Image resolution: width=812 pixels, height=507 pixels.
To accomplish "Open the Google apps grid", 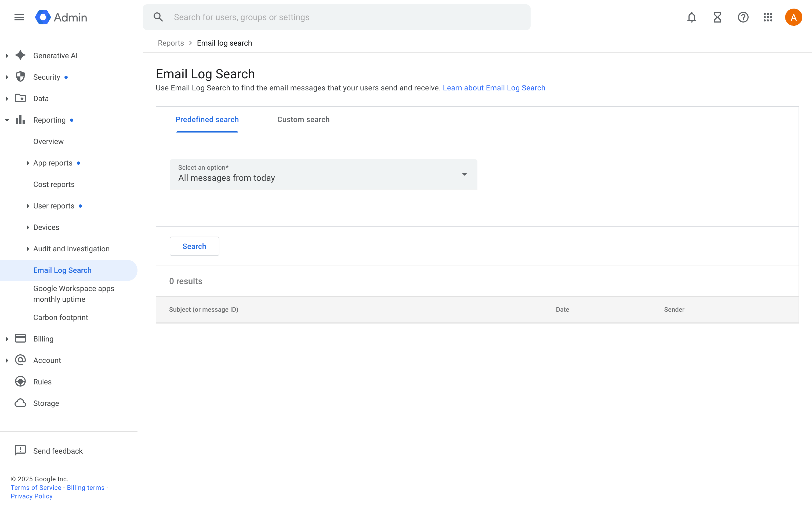I will pos(768,17).
